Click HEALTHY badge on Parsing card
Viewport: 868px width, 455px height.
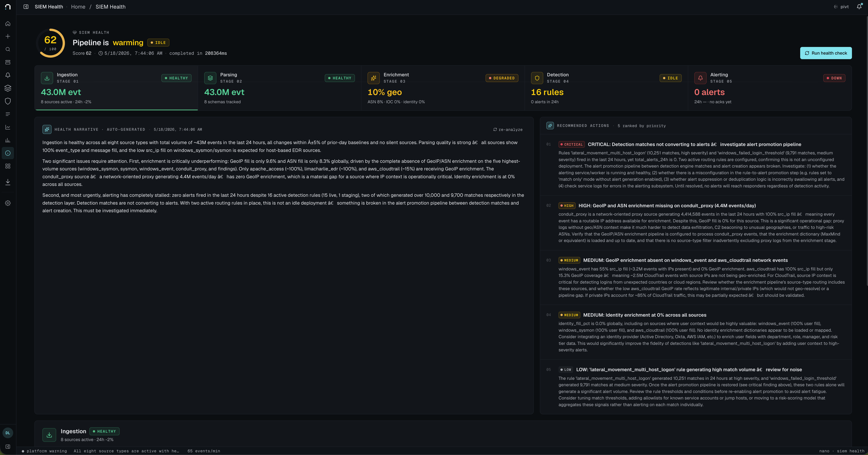tap(340, 78)
